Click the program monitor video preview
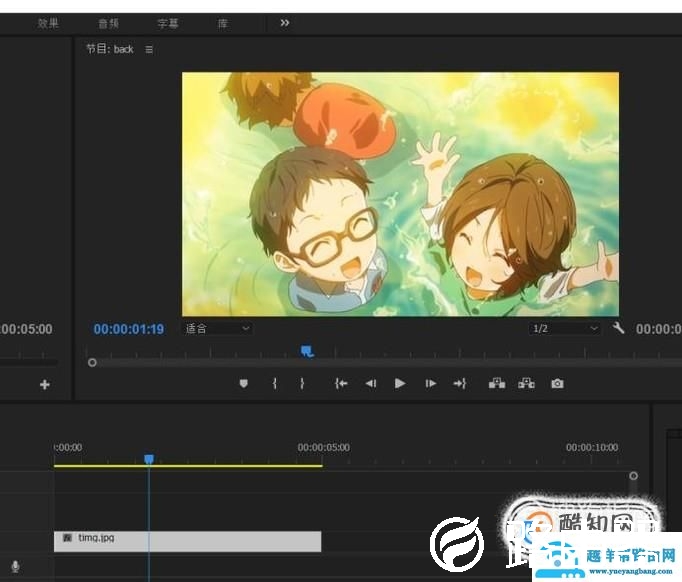Viewport: 682px width, 582px height. pos(400,194)
